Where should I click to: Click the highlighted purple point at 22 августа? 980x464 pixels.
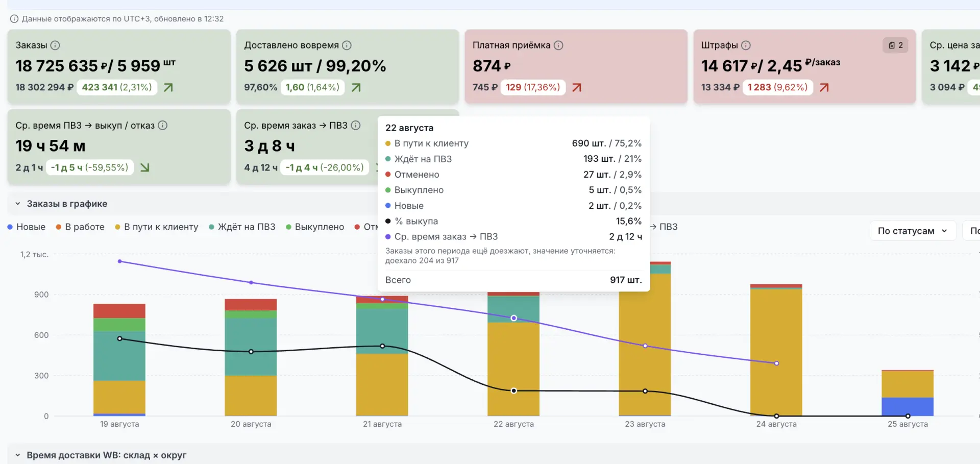[x=514, y=318]
